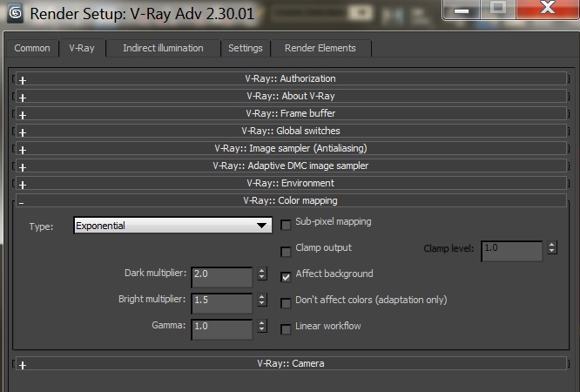Enable Linear workflow checkbox
580x392 pixels.
tap(286, 329)
